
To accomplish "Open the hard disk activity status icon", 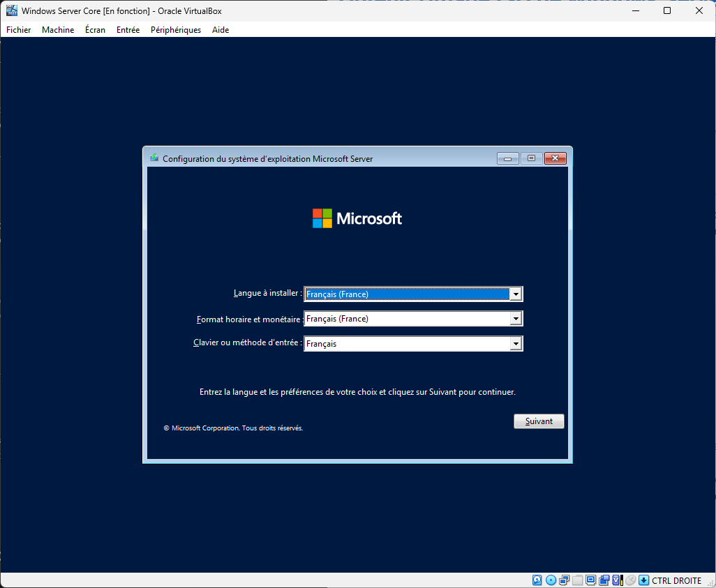I will pyautogui.click(x=537, y=580).
